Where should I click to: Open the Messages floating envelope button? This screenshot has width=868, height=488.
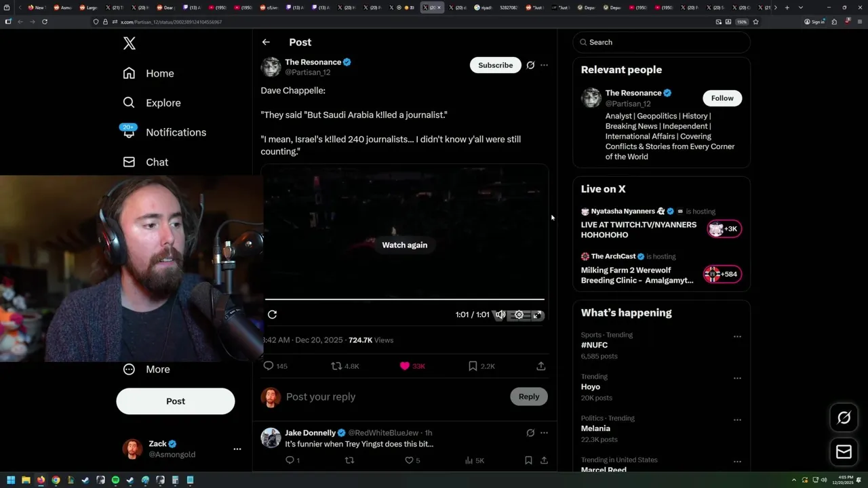[x=844, y=451]
